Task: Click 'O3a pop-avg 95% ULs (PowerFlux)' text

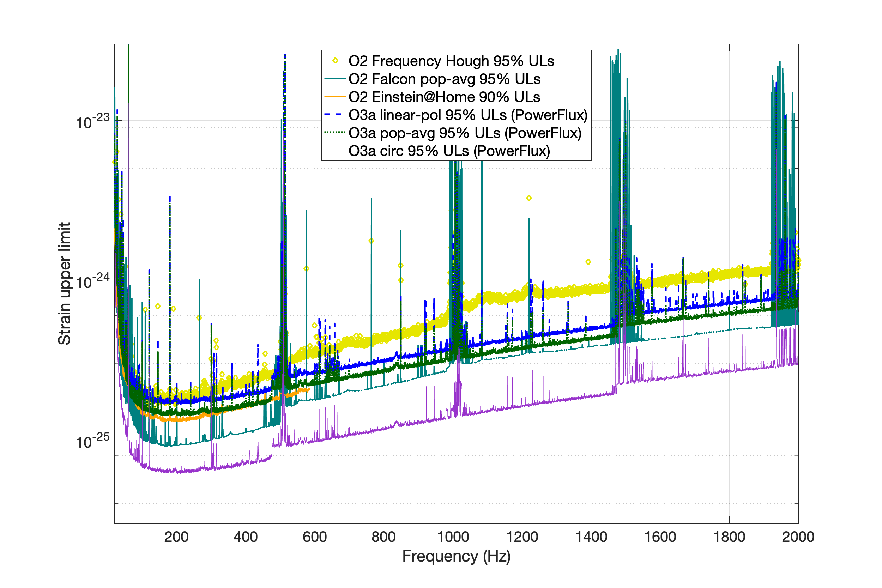Action: click(465, 133)
